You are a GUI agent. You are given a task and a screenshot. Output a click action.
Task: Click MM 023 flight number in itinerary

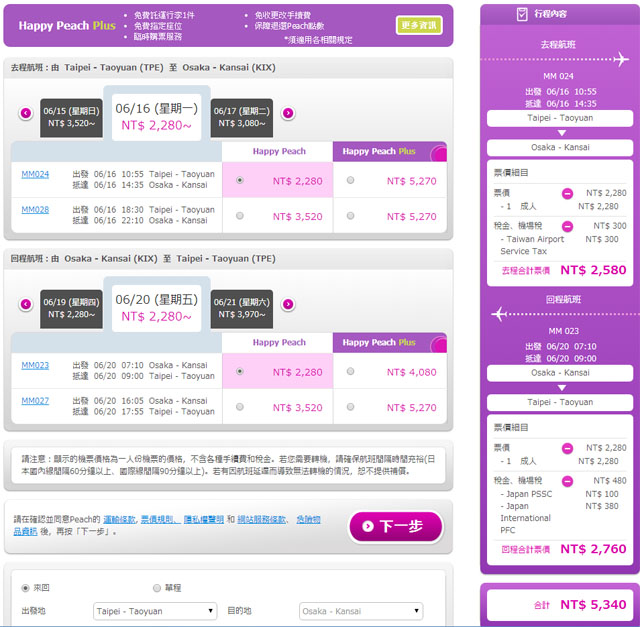tap(563, 331)
